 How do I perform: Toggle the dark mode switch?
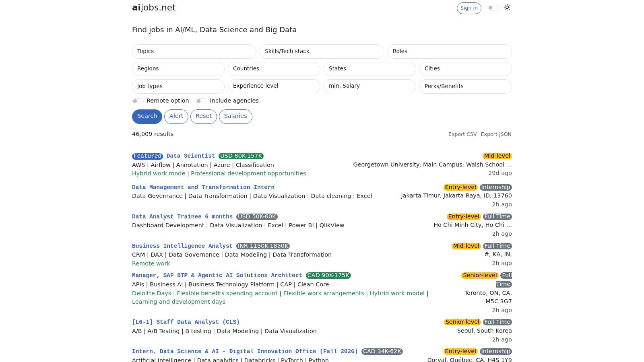coord(493,8)
